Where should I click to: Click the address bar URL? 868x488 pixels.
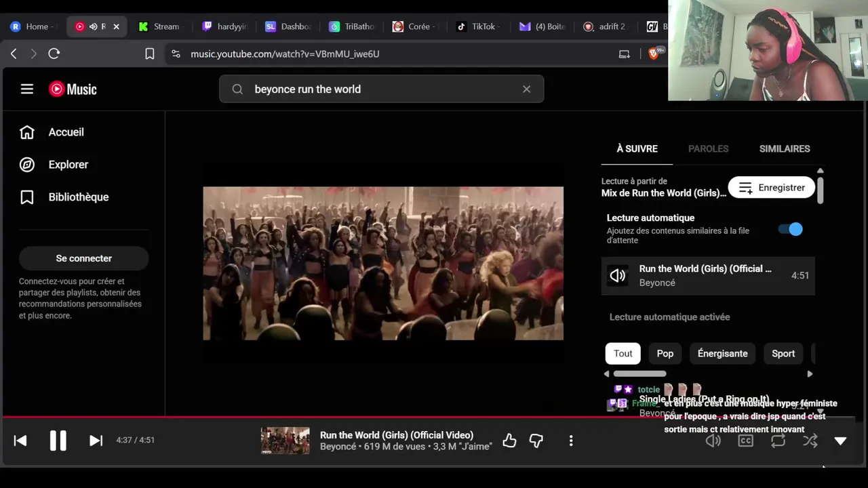285,54
